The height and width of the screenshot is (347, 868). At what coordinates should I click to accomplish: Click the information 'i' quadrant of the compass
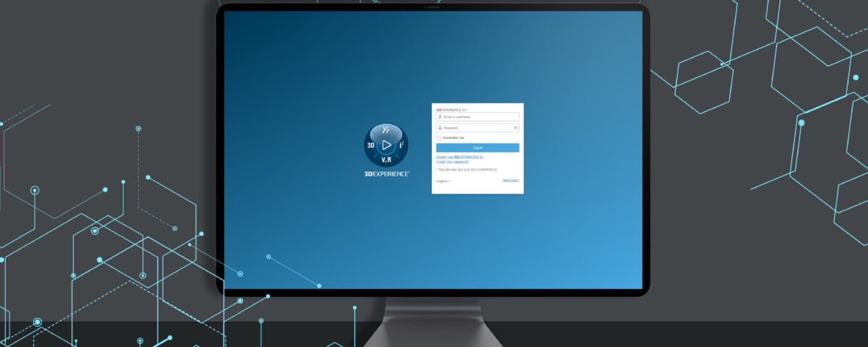[x=401, y=145]
